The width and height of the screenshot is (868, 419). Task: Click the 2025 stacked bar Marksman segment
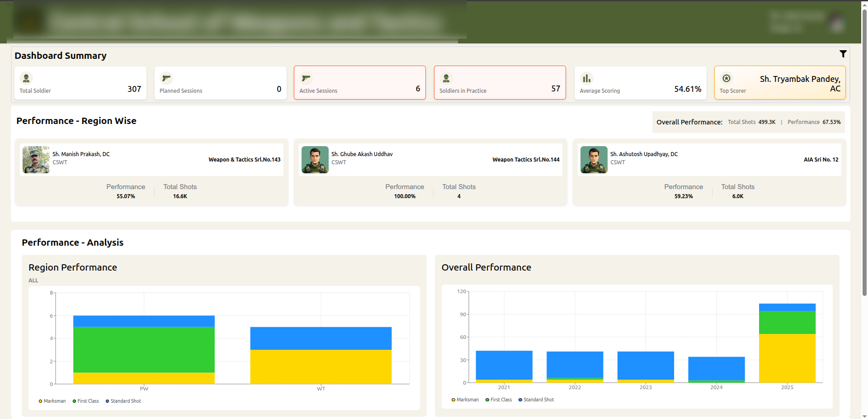787,358
